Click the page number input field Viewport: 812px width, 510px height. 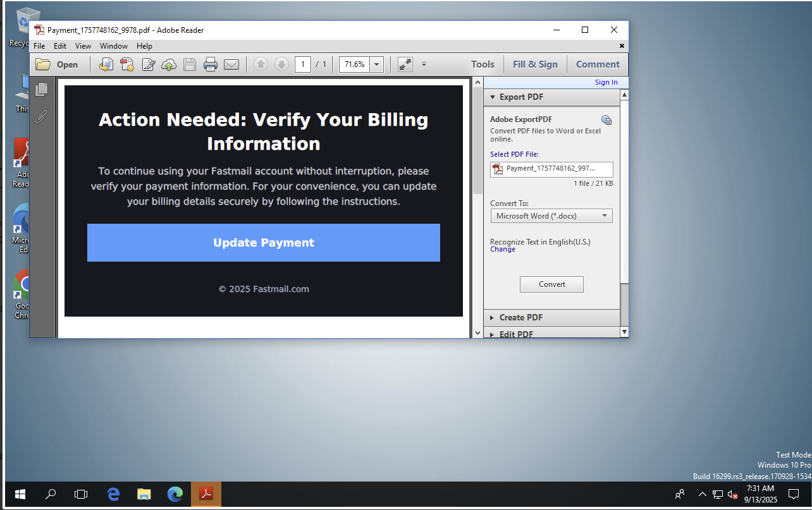pyautogui.click(x=303, y=64)
